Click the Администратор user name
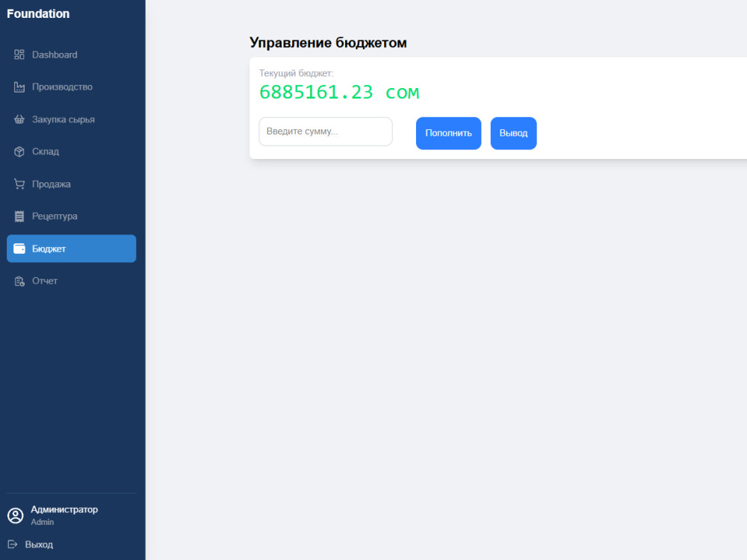Viewport: 747px width, 560px height. pyautogui.click(x=64, y=509)
